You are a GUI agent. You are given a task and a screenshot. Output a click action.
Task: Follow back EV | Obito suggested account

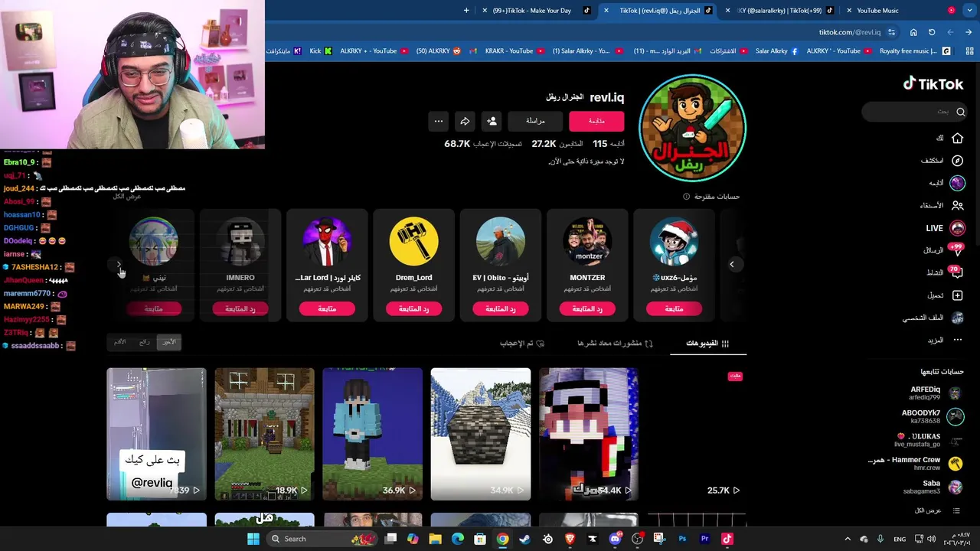[x=501, y=308]
